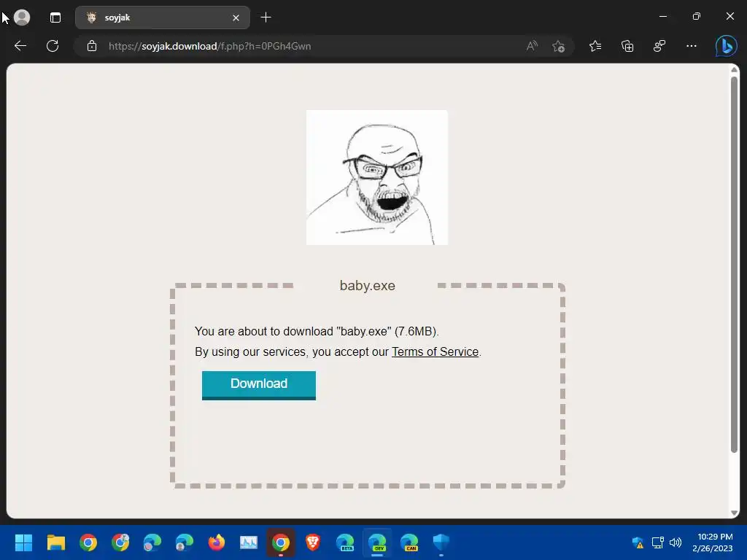Open browser profile sync icon in toolbar

(659, 46)
